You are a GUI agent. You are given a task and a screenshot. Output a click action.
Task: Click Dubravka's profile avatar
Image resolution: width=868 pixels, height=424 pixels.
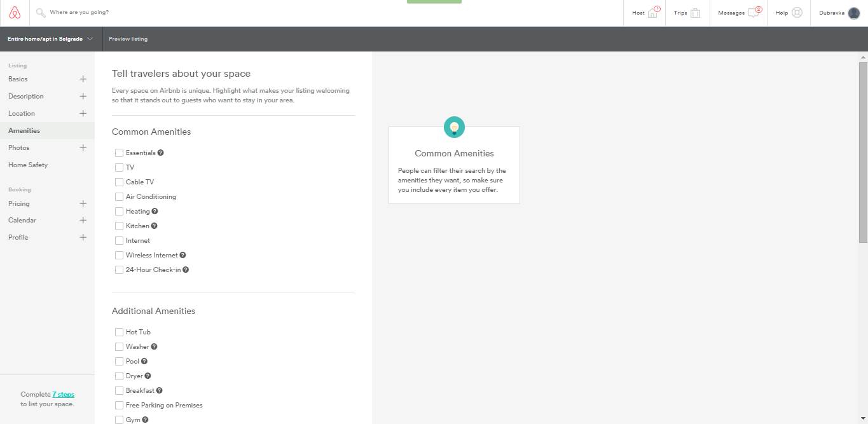(853, 13)
